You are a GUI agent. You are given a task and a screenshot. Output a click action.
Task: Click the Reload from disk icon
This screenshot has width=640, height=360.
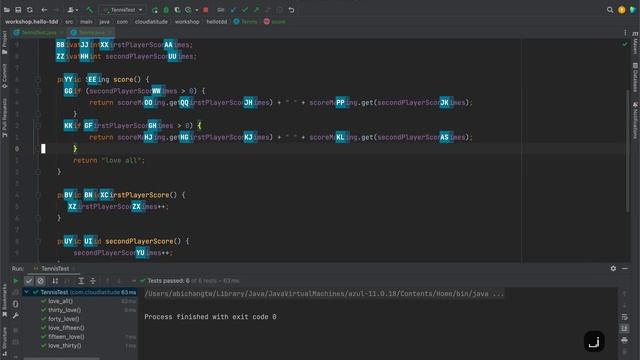click(x=30, y=10)
